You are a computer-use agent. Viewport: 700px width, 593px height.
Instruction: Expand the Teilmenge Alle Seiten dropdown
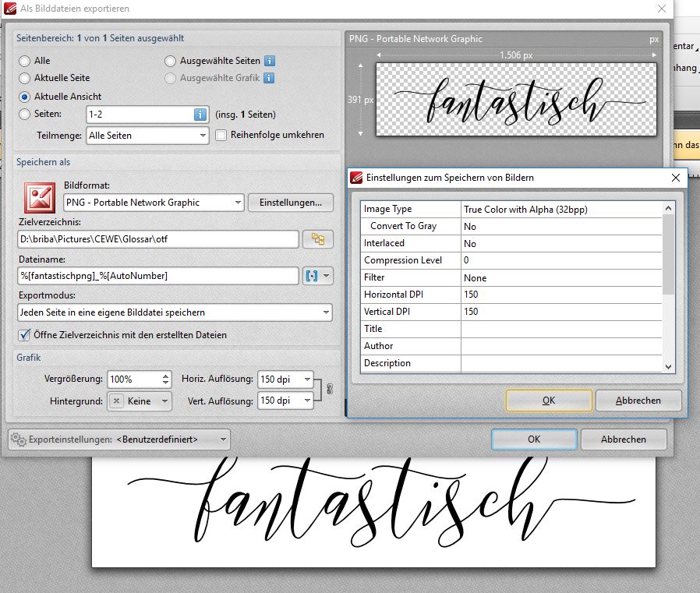tap(147, 136)
